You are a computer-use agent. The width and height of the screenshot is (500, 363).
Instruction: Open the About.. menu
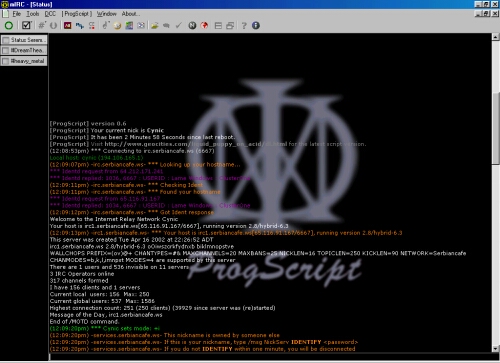[131, 14]
